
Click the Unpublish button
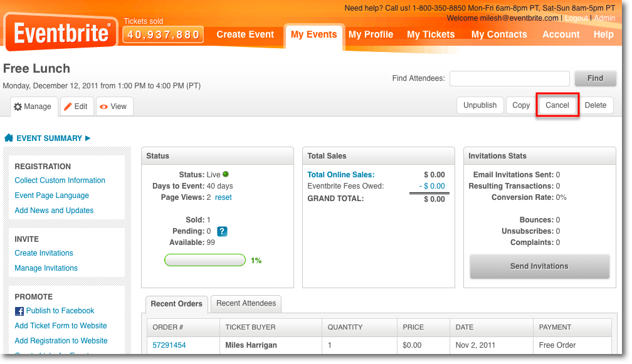[480, 105]
